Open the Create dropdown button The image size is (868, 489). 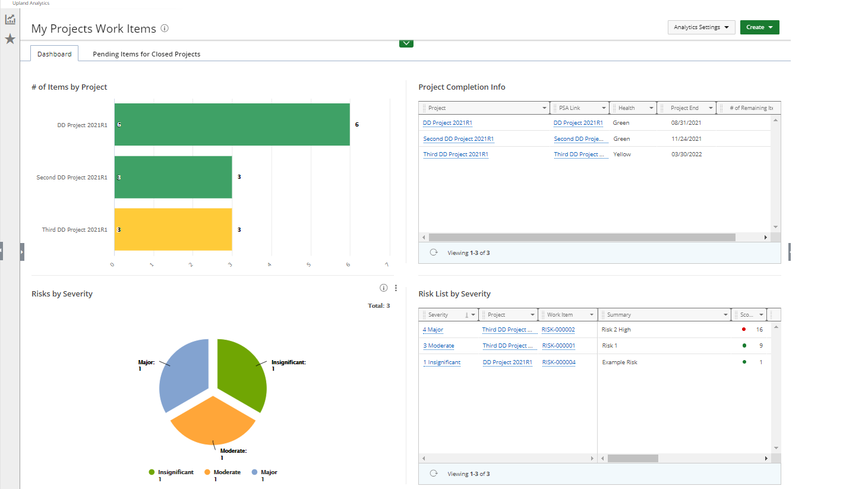click(x=759, y=27)
